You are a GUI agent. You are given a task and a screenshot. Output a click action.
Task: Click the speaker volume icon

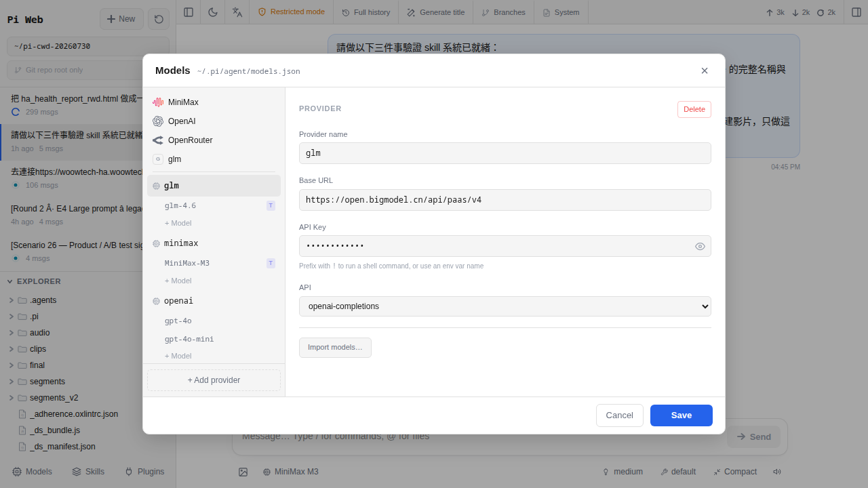click(x=777, y=472)
